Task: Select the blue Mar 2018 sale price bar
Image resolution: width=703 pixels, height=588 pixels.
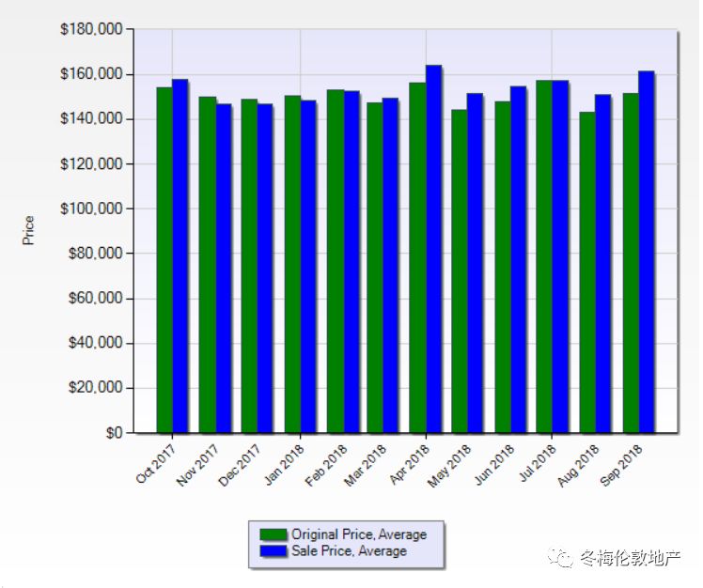Action: 391,265
